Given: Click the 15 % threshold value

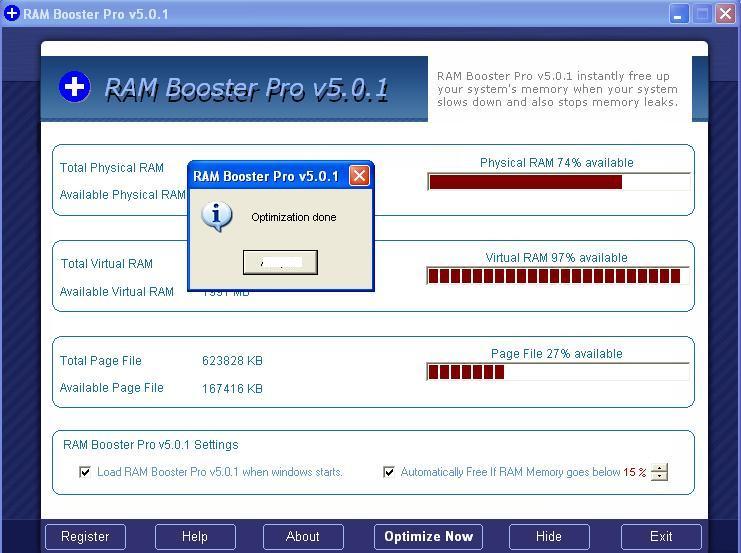Looking at the screenshot, I should (634, 472).
